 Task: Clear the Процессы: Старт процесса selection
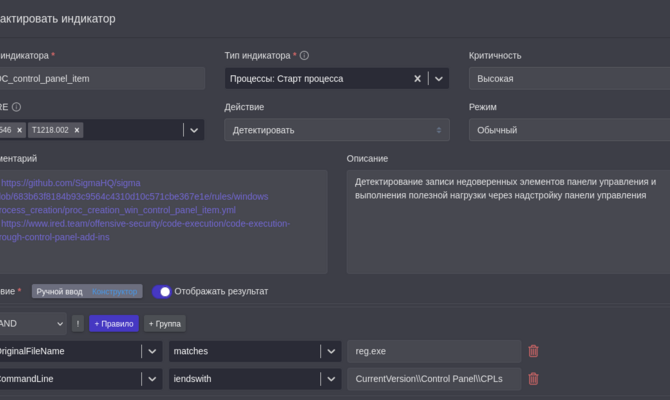(418, 78)
